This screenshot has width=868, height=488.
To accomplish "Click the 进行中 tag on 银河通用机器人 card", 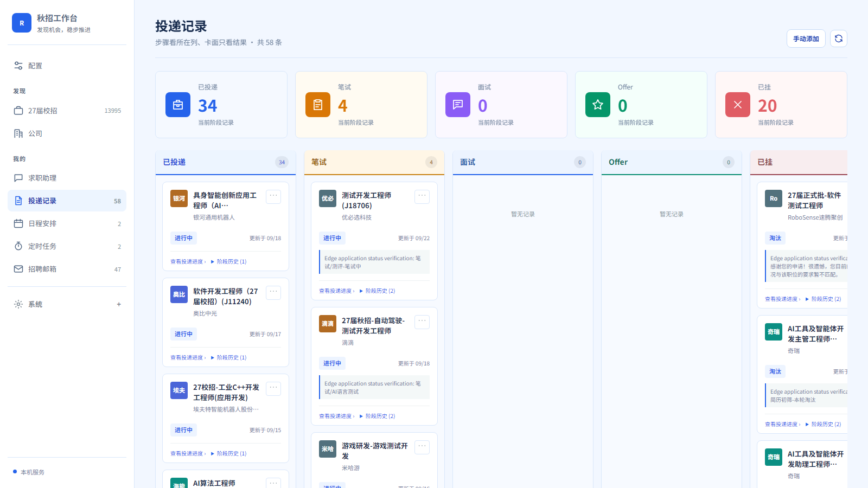I will coord(183,238).
